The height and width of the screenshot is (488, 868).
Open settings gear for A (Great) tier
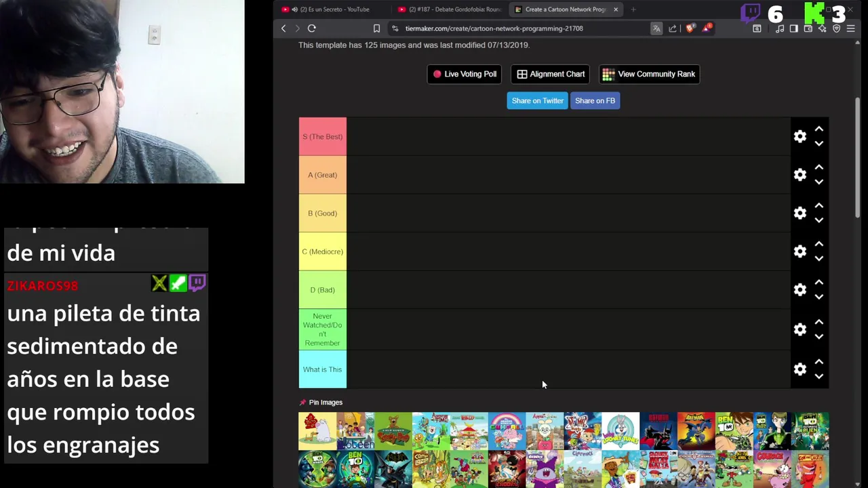[800, 175]
